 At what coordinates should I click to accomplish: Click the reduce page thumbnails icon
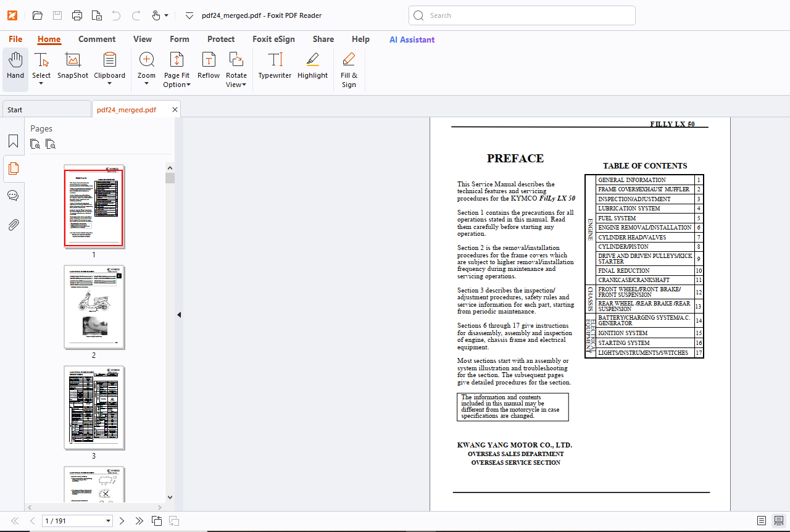coord(51,144)
